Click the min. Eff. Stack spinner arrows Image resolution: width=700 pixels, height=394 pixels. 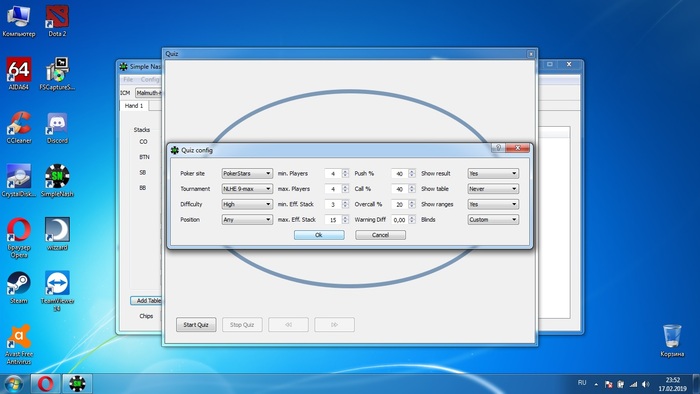click(345, 204)
